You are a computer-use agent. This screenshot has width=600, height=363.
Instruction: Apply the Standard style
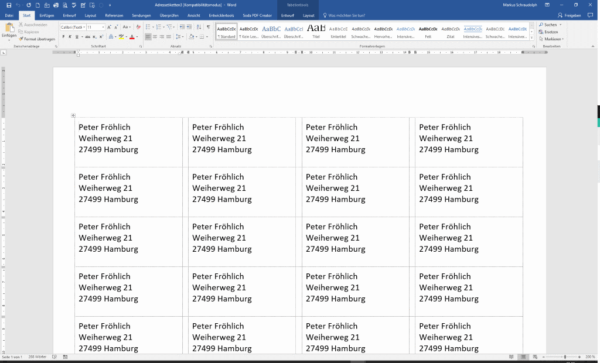point(226,31)
